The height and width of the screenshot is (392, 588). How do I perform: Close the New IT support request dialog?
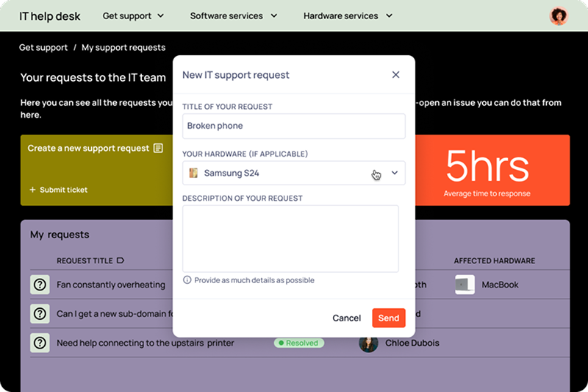coord(395,75)
